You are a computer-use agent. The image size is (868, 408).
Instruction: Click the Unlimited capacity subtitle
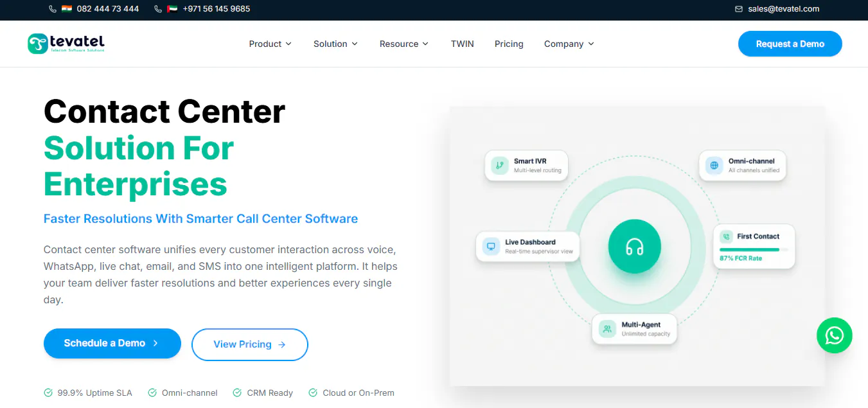click(x=646, y=334)
